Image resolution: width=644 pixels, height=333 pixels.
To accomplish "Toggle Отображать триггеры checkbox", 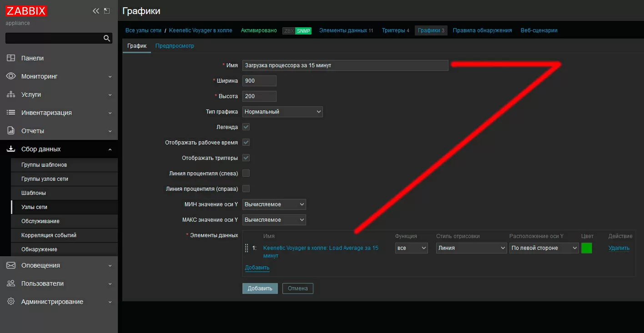I will point(246,158).
